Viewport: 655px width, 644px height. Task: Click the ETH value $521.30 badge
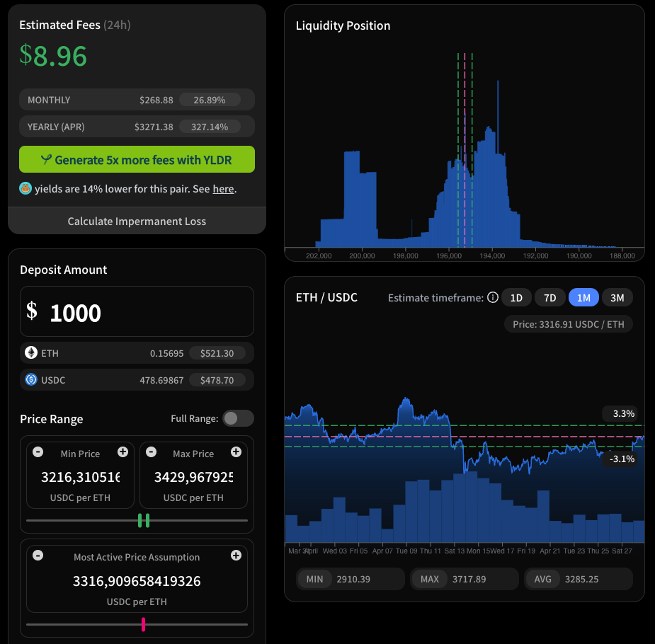(x=217, y=353)
